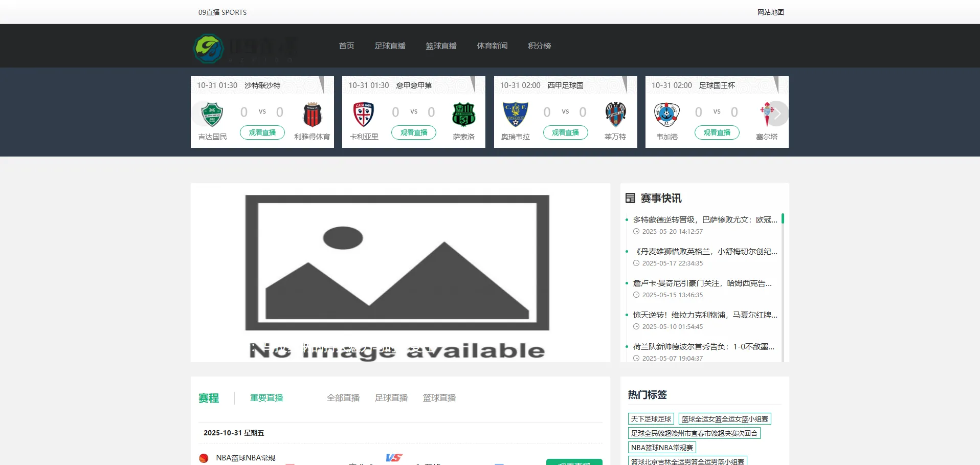Click the 卡利亚里 team badge
Viewport: 980px width, 465px height.
tap(364, 114)
